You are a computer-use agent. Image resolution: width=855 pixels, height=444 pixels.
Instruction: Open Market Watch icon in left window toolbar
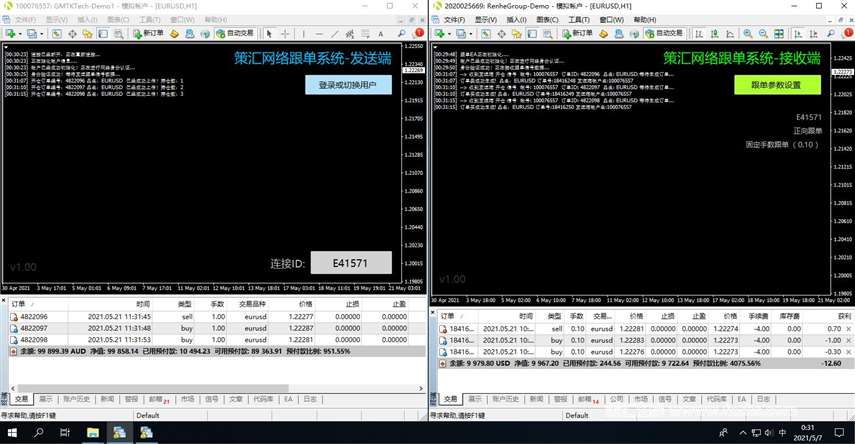(57, 34)
